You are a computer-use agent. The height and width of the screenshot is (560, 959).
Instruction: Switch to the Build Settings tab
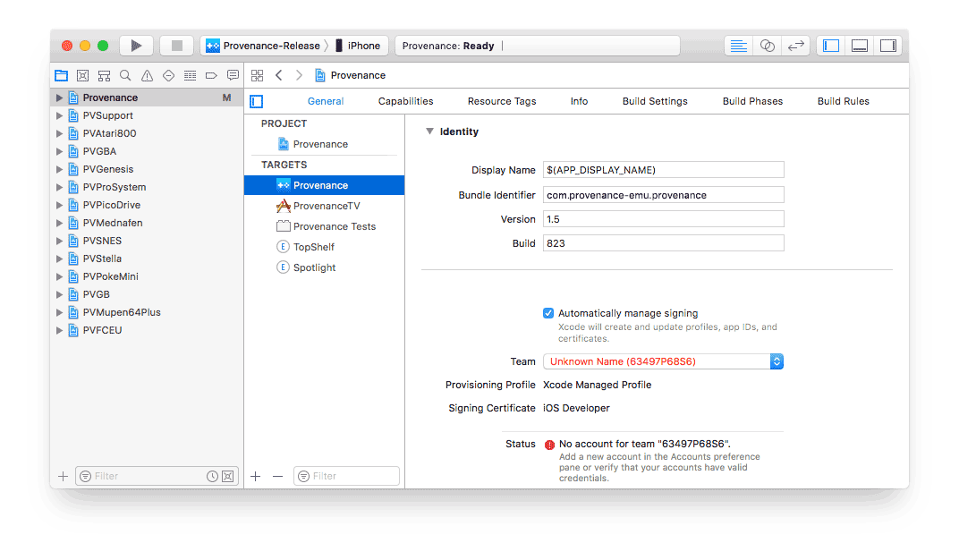click(655, 101)
